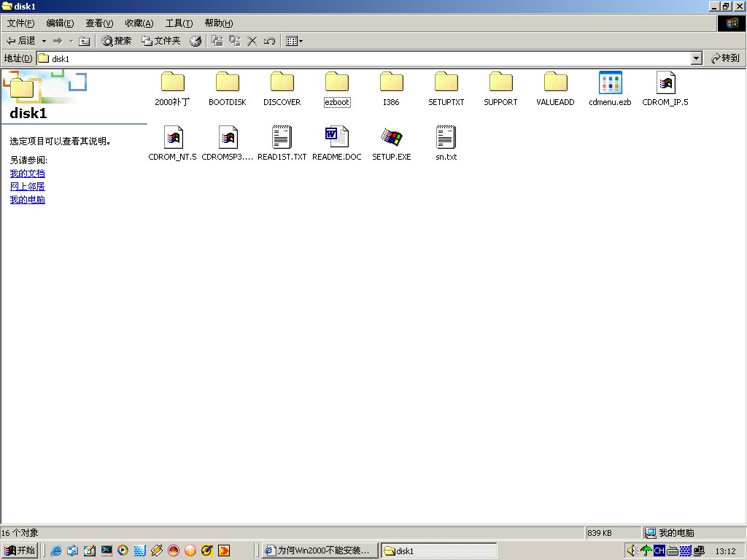Viewport: 747px width, 560px height.
Task: Click the CH input language indicator
Action: click(x=659, y=551)
